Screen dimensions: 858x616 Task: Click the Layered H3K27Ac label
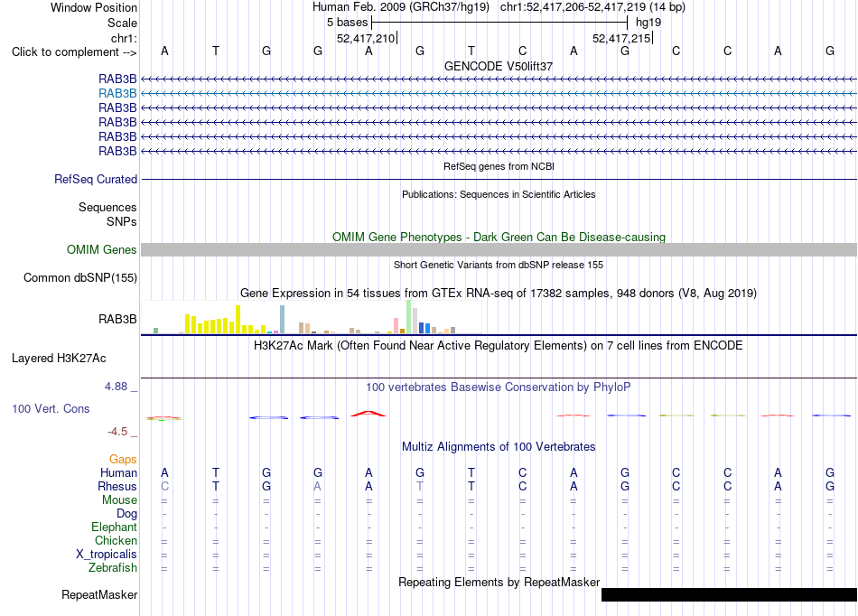59,359
